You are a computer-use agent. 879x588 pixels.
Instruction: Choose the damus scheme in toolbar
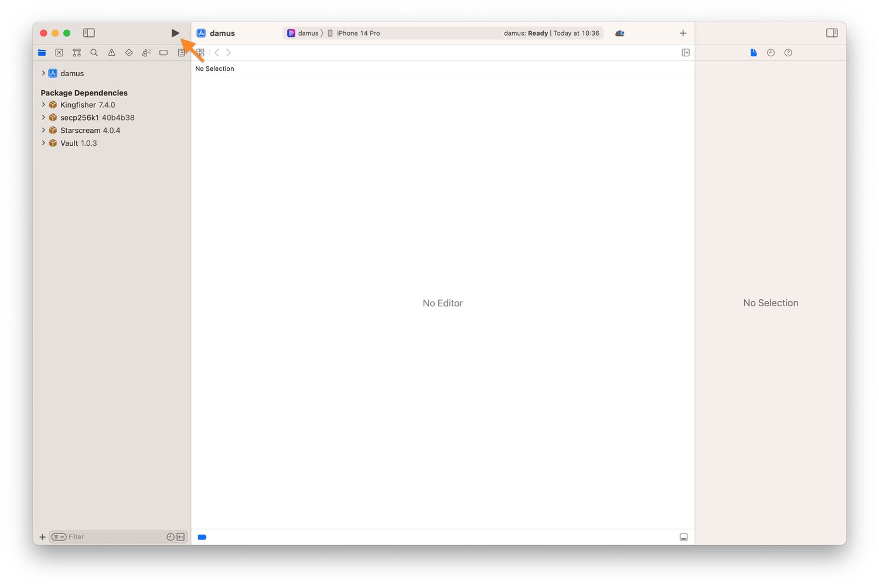(303, 33)
